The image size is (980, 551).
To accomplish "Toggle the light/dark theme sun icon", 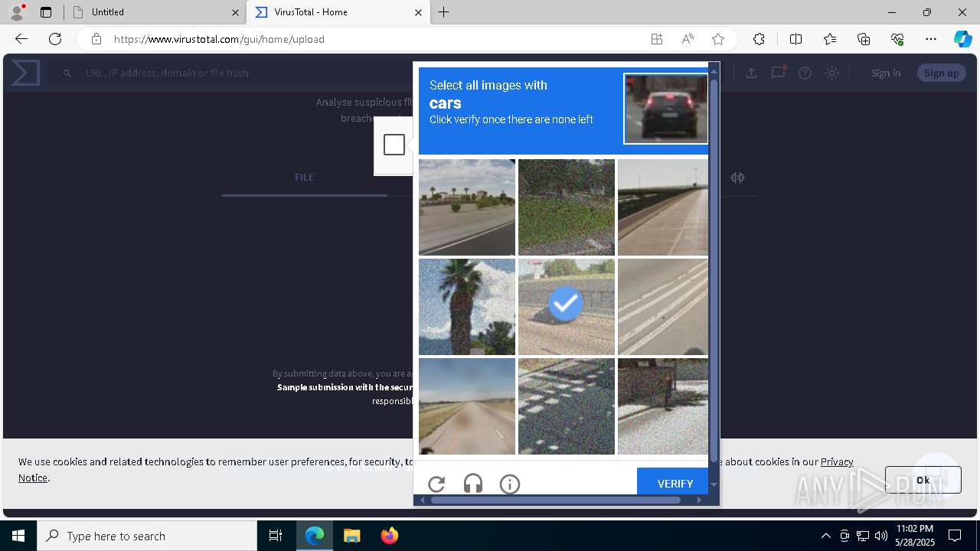I will [x=832, y=73].
